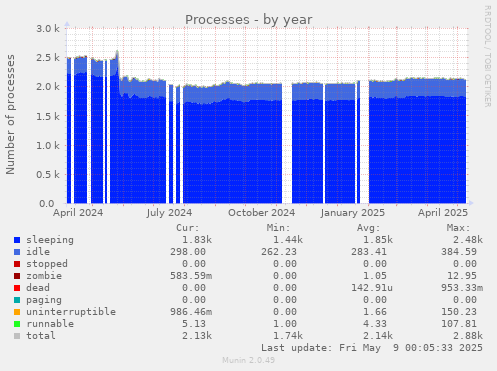The height and width of the screenshot is (371, 497).
Task: Click the 'Processes - by year' title
Action: pyautogui.click(x=249, y=20)
